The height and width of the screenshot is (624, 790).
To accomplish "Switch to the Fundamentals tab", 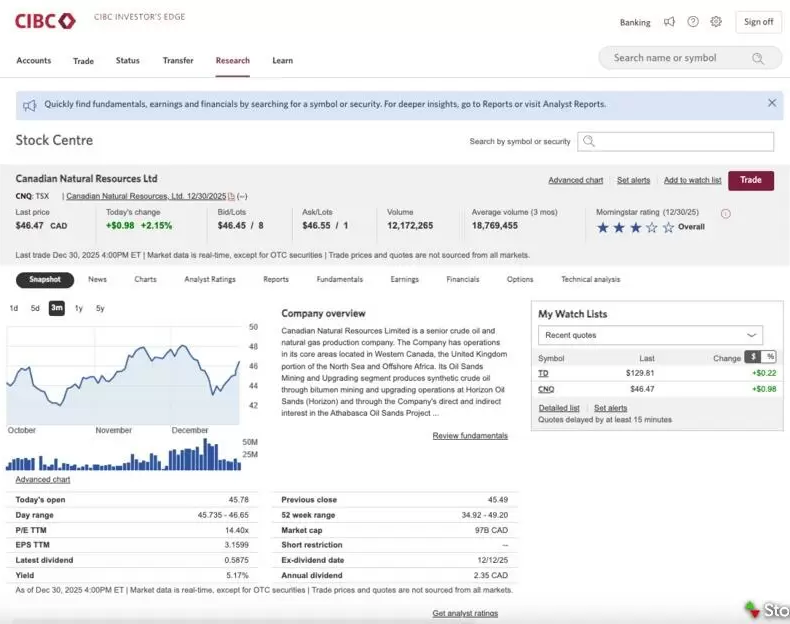I will click(340, 279).
